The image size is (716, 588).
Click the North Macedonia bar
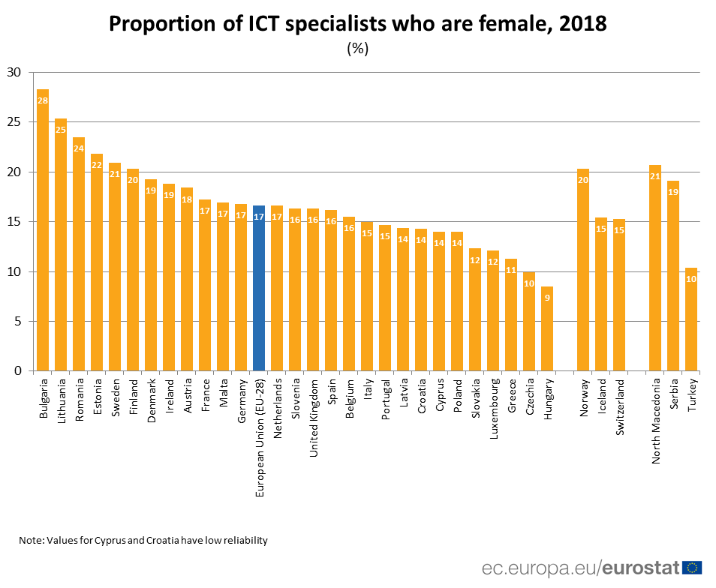tap(655, 268)
